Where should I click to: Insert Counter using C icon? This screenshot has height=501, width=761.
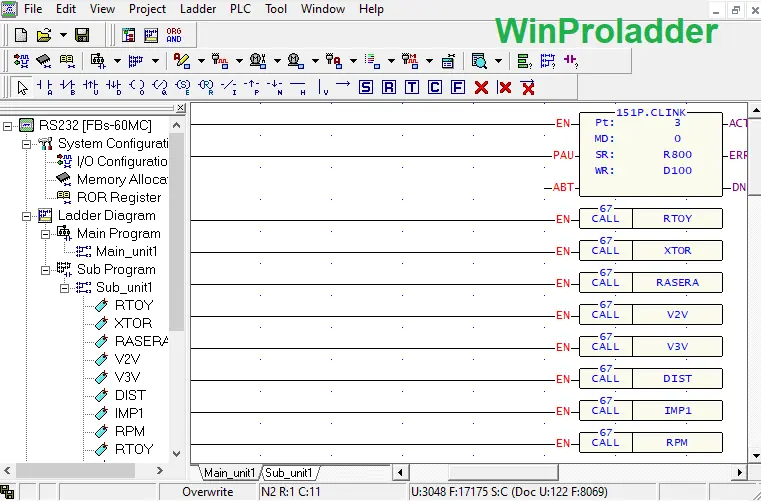point(435,87)
